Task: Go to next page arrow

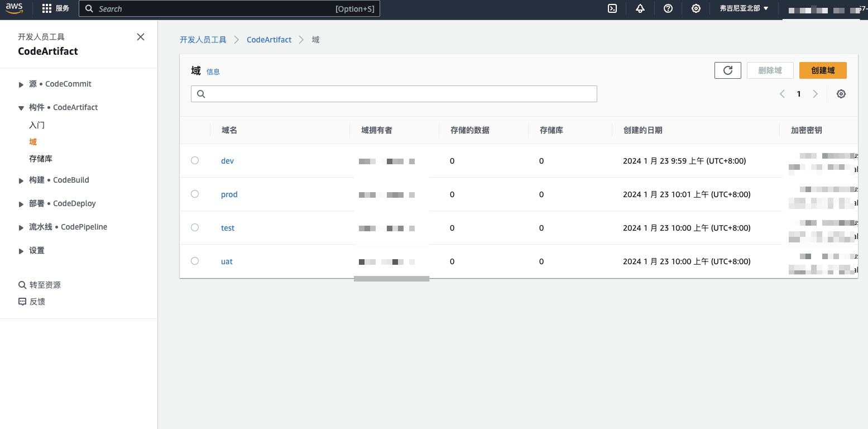Action: point(816,94)
